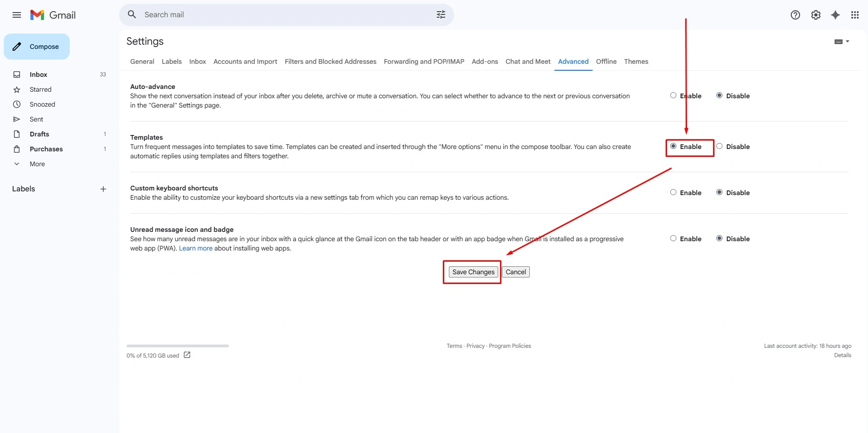The width and height of the screenshot is (868, 433).
Task: Open the Google apps grid
Action: tap(855, 15)
